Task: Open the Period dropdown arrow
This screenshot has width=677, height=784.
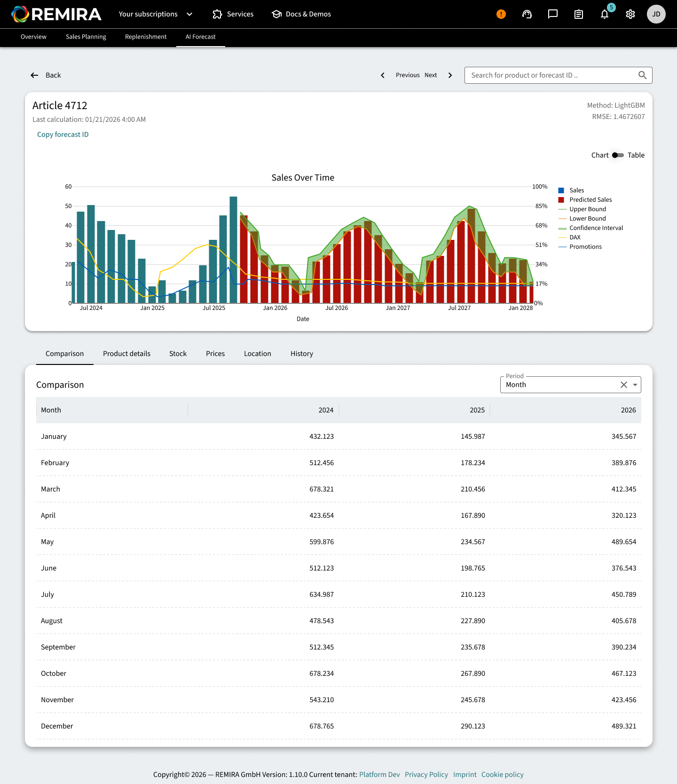Action: click(635, 385)
